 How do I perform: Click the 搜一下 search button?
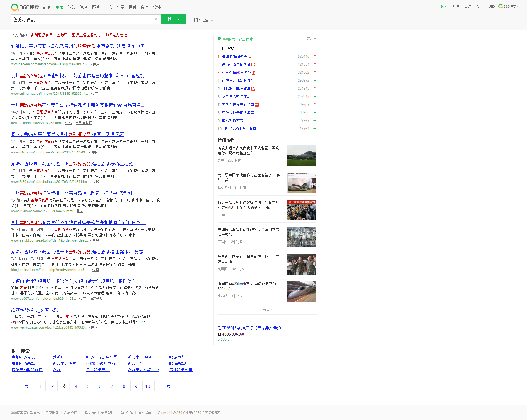click(x=173, y=19)
